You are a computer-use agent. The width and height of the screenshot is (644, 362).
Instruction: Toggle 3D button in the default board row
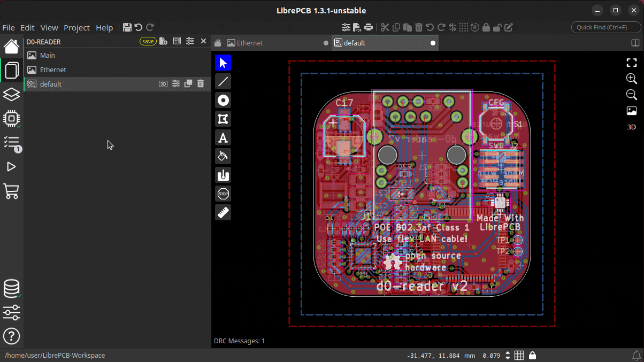[163, 84]
